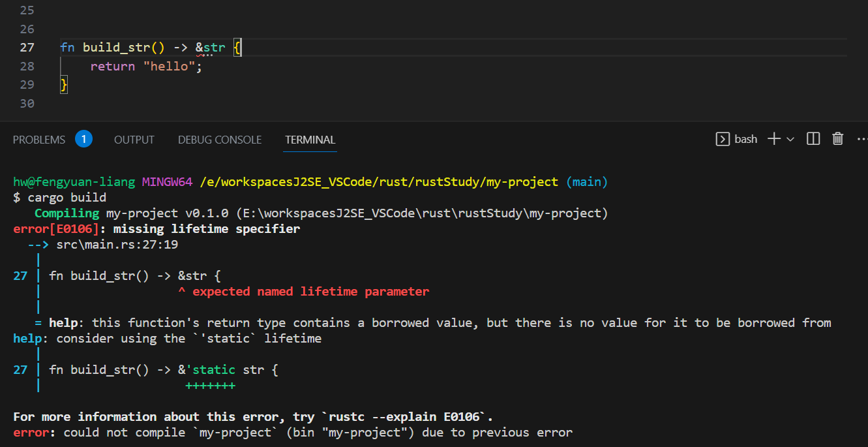The width and height of the screenshot is (868, 447).
Task: Click MINGW64 text in the prompt
Action: (168, 182)
